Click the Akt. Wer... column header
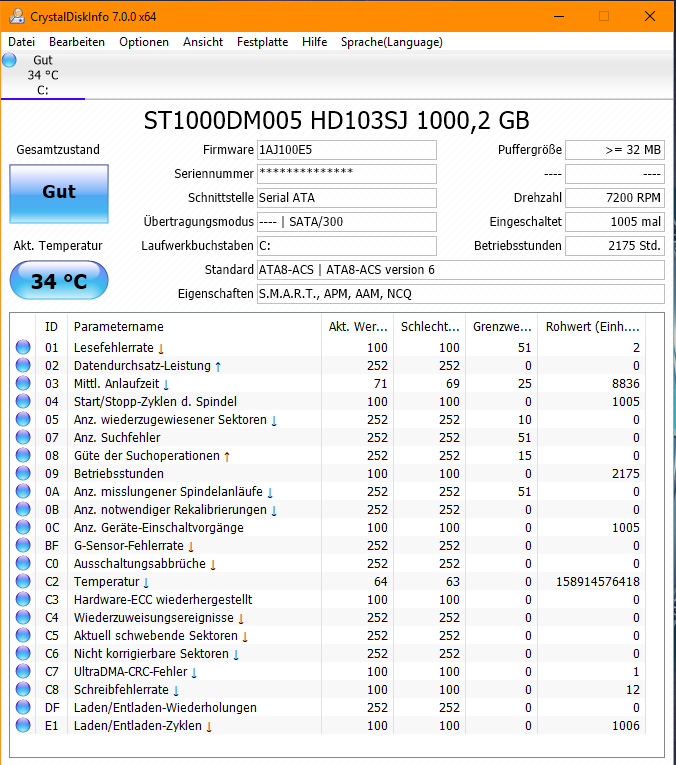The width and height of the screenshot is (676, 765). coord(358,326)
